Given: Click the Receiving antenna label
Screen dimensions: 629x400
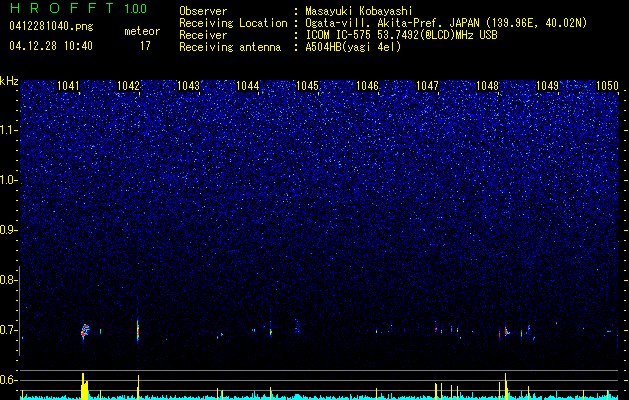Looking at the screenshot, I should click(230, 47).
